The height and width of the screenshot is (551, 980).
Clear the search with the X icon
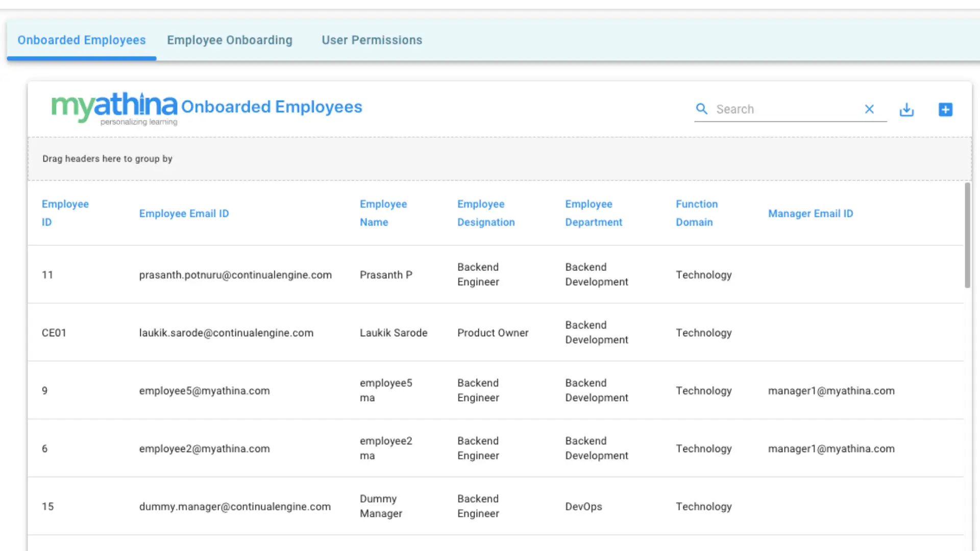pyautogui.click(x=869, y=109)
